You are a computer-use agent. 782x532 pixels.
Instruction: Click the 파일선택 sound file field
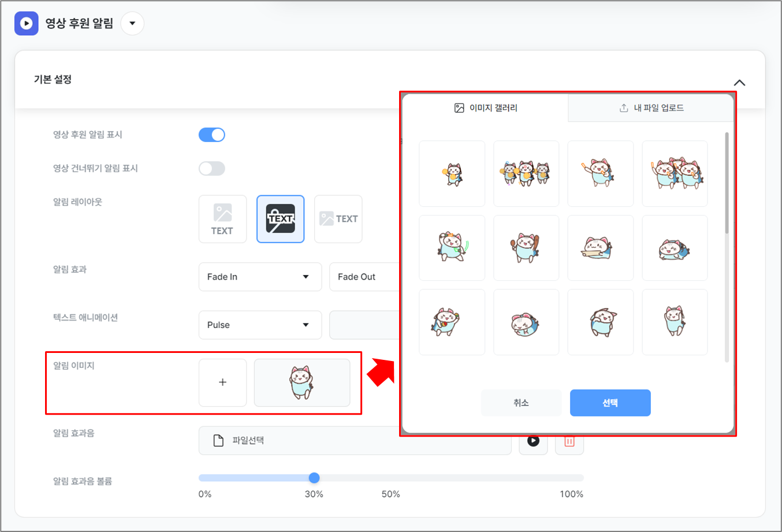point(355,441)
